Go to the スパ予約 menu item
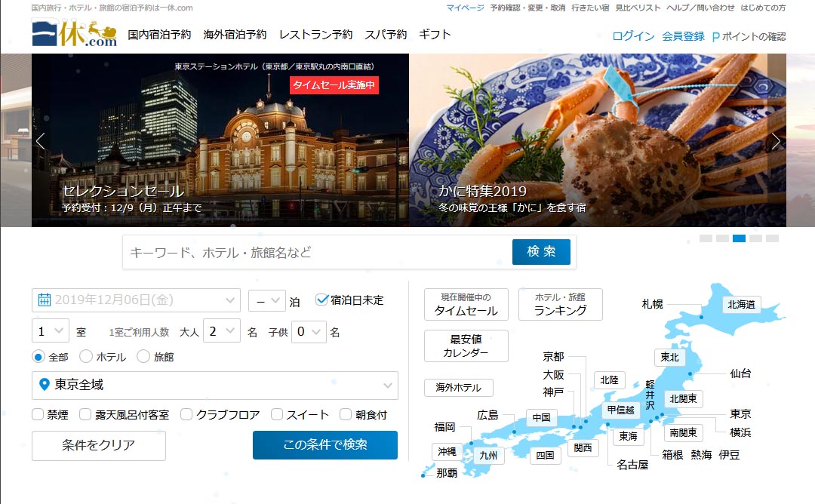815x504 pixels. pos(385,35)
